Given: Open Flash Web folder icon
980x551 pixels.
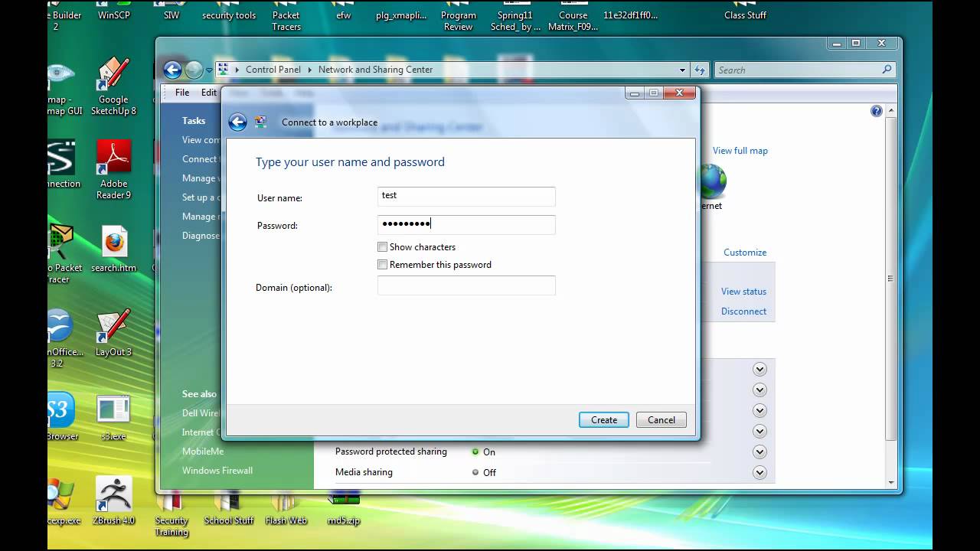Looking at the screenshot, I should coord(286,509).
